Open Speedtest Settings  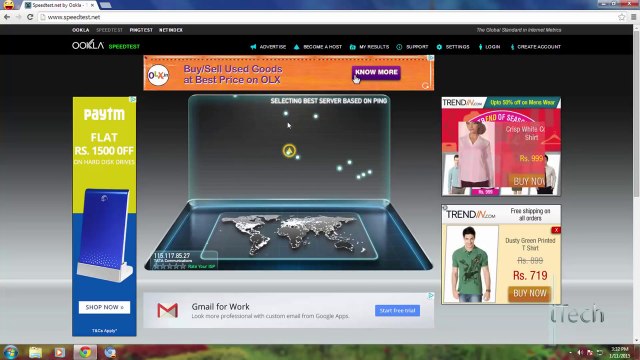pos(458,47)
